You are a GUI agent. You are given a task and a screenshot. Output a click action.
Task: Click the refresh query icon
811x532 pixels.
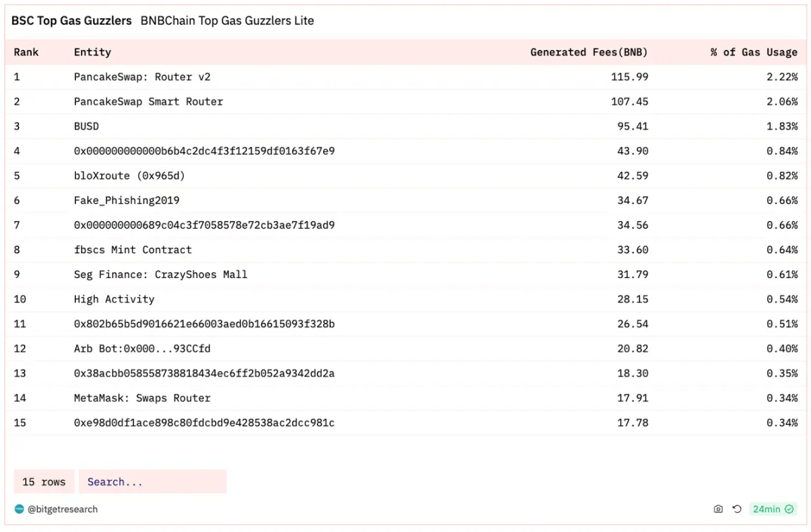pyautogui.click(x=737, y=509)
